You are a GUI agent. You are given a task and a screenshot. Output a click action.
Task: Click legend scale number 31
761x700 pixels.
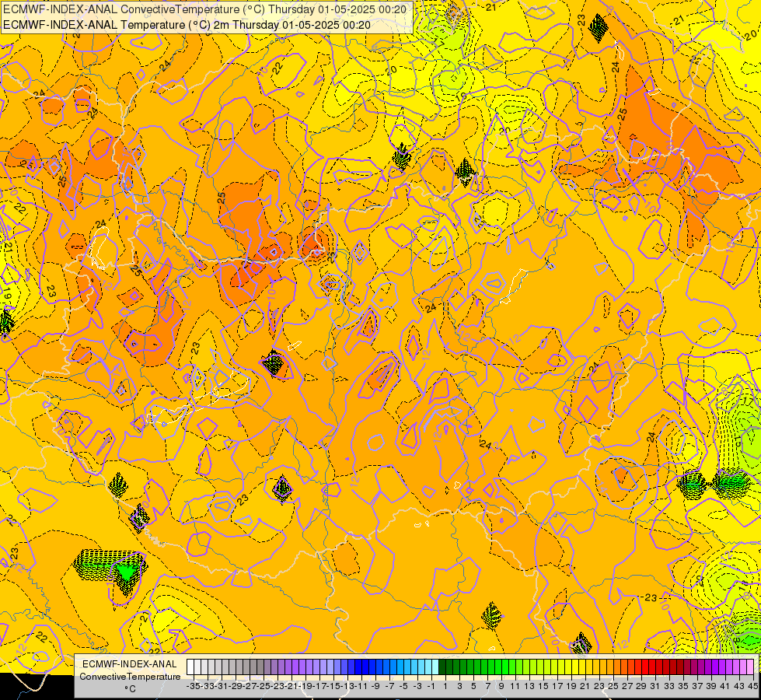tap(655, 686)
